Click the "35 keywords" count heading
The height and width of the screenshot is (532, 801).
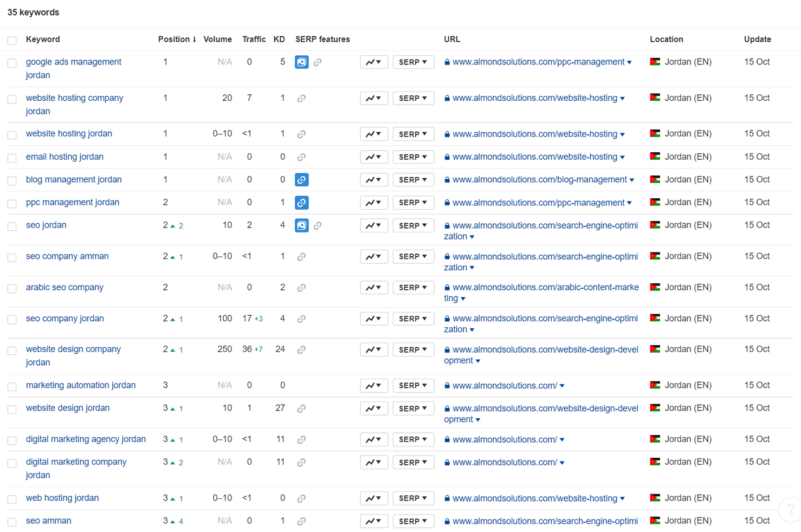click(x=34, y=12)
